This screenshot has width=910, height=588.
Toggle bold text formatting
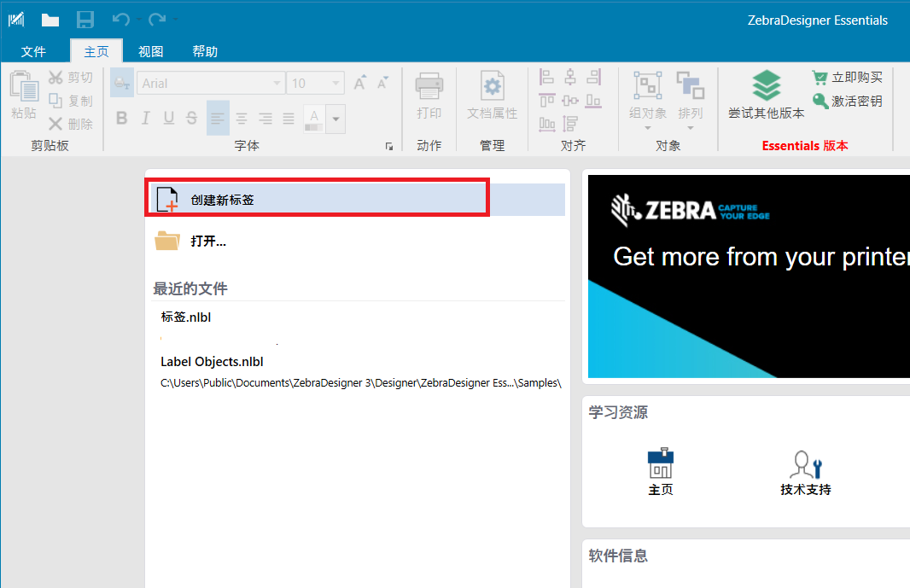tap(120, 118)
